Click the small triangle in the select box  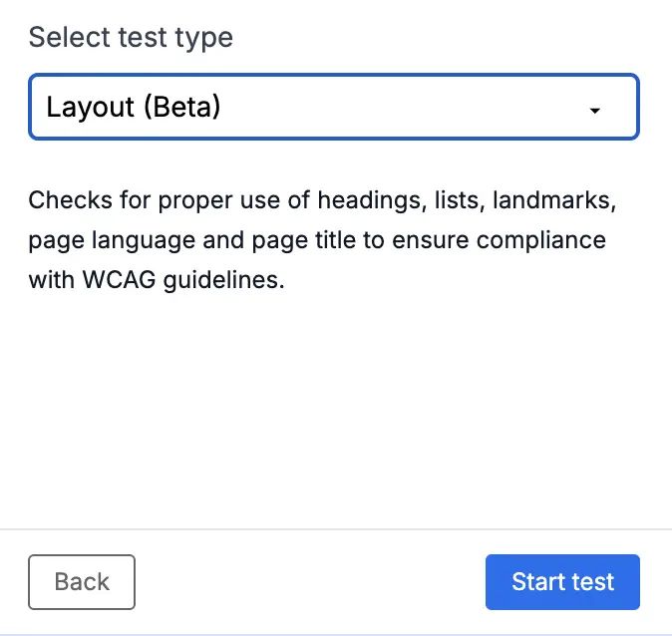(x=595, y=110)
